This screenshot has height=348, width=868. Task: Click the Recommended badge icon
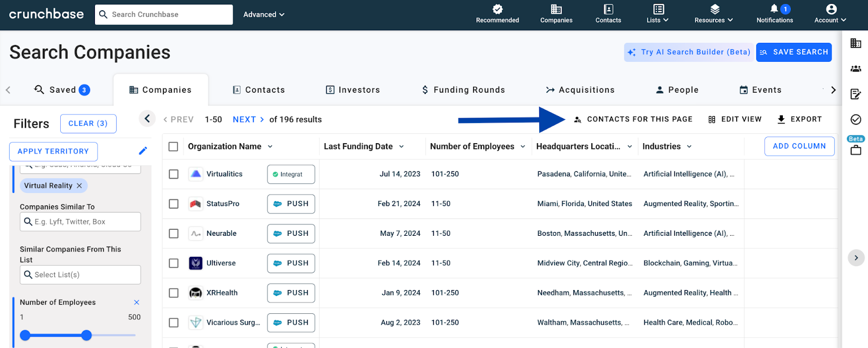click(497, 9)
